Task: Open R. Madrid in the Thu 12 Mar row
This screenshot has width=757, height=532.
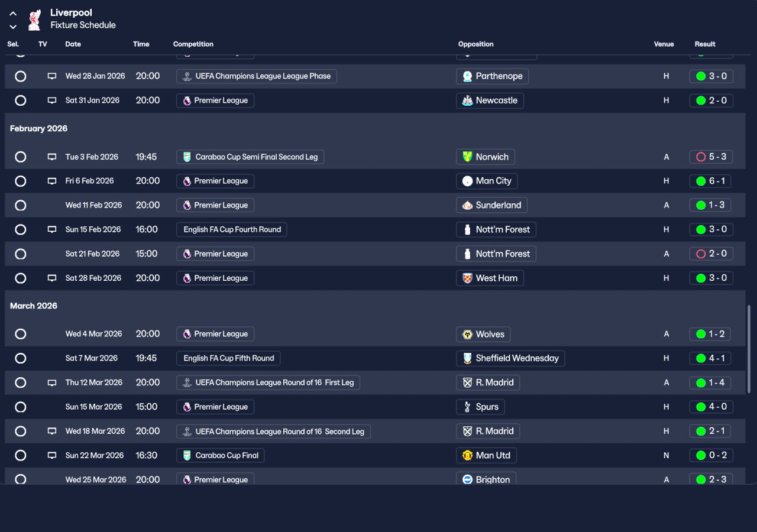Action: click(x=489, y=382)
